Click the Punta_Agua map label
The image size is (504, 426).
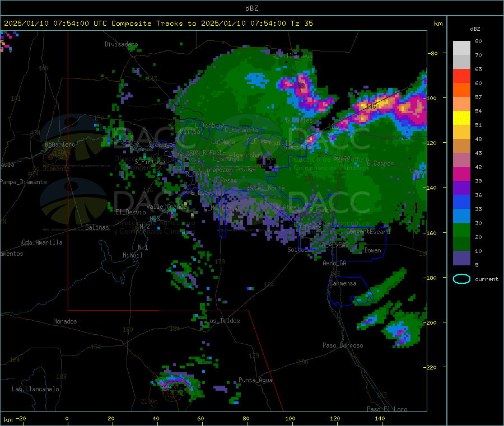coord(255,381)
